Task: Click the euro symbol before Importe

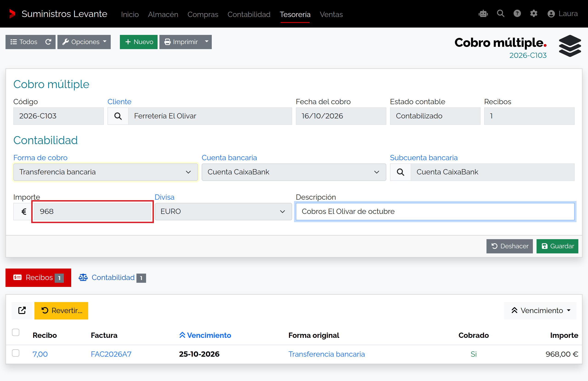Action: coord(24,212)
